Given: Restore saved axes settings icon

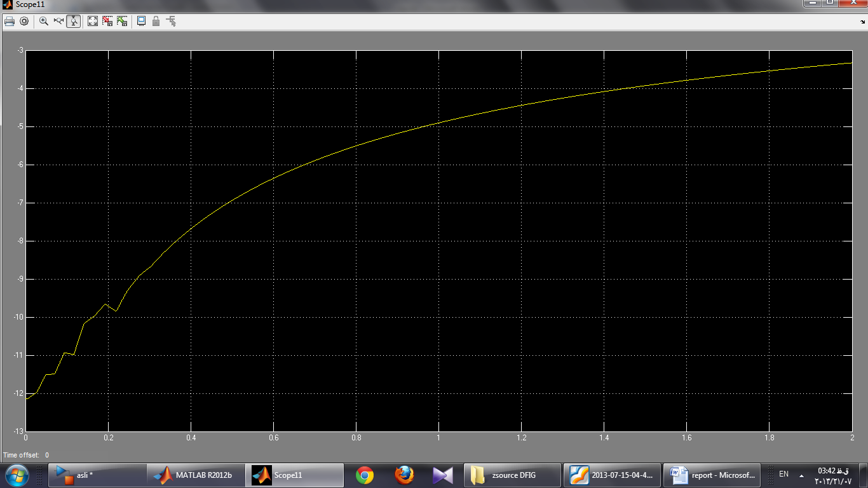Looking at the screenshot, I should (121, 21).
